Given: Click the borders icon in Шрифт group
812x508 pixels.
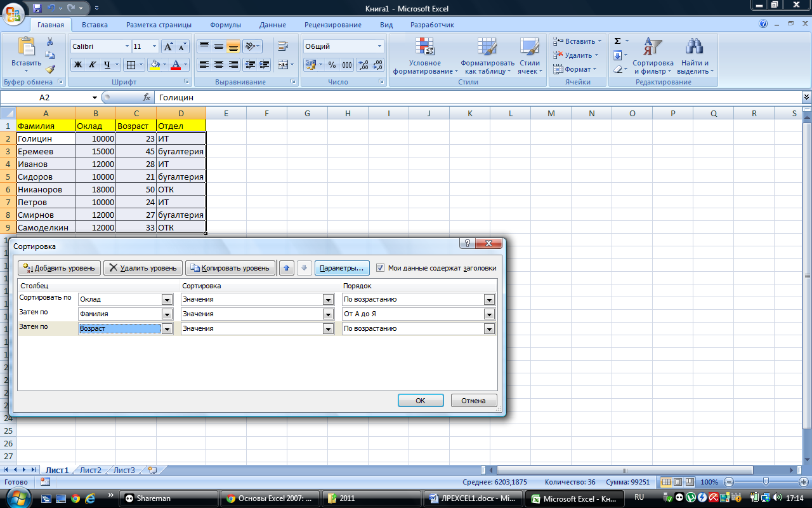Looking at the screenshot, I should coord(130,64).
